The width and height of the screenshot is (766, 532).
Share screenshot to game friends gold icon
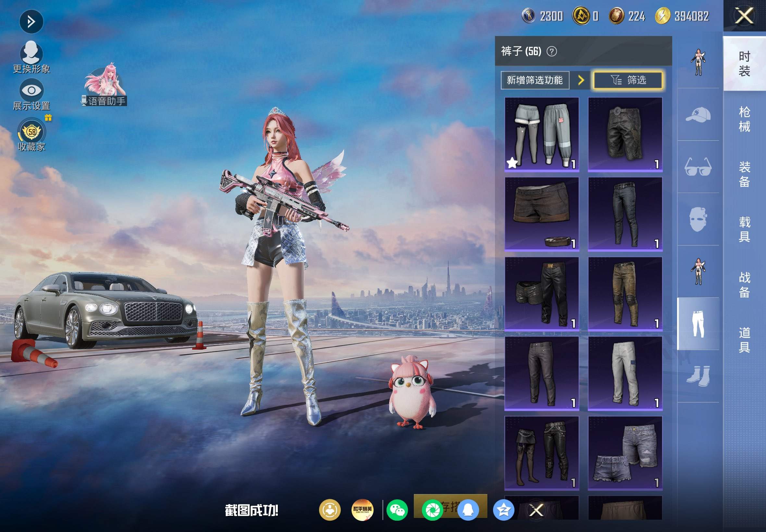click(329, 510)
